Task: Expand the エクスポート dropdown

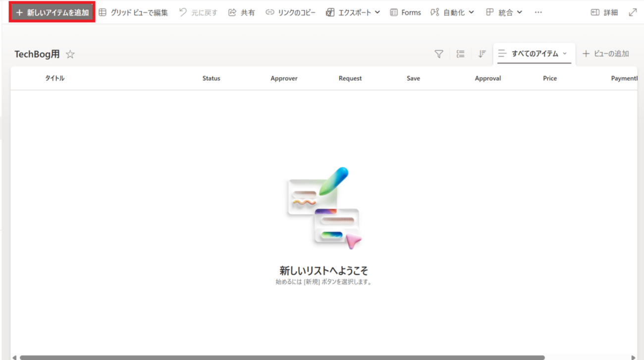Action: coord(353,13)
